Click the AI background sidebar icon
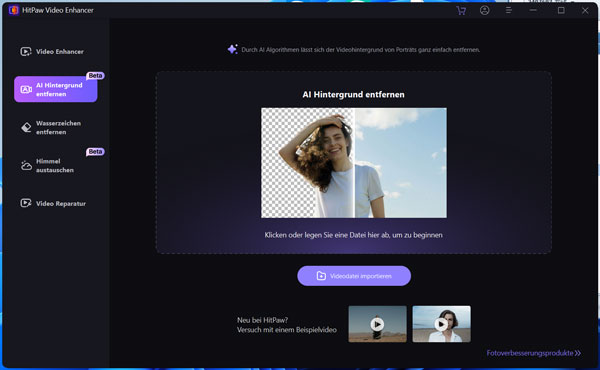 [26, 90]
